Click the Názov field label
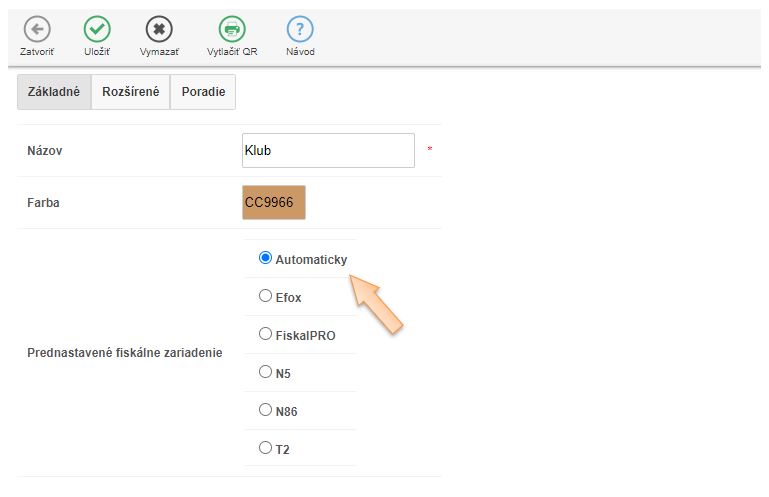Viewport: 769px width, 497px height. point(46,151)
